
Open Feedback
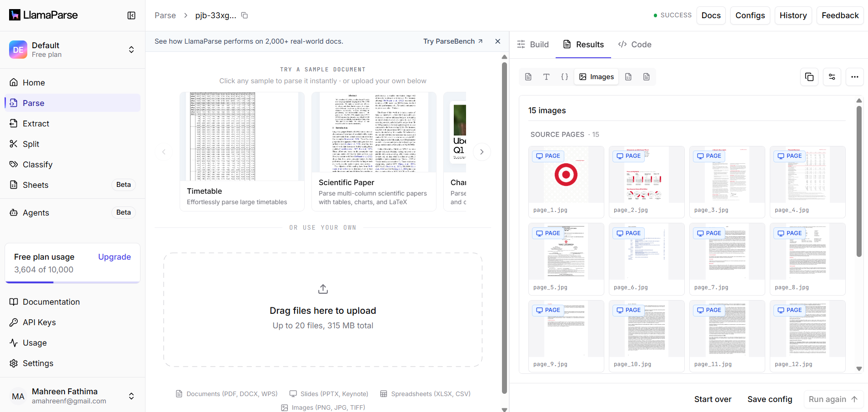pyautogui.click(x=840, y=15)
